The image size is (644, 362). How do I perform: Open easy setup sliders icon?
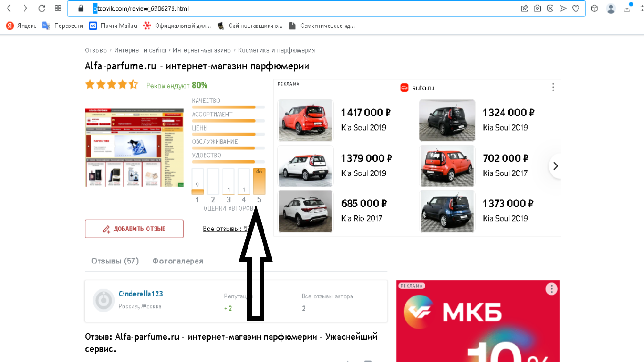point(642,8)
